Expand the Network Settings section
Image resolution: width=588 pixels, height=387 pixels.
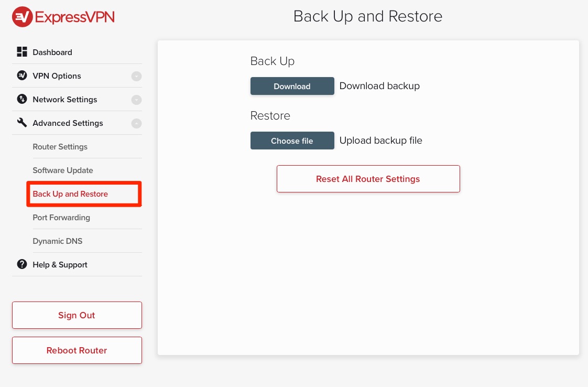tap(136, 100)
